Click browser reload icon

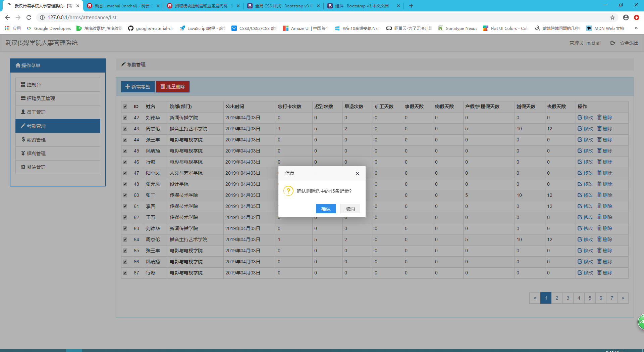click(x=29, y=17)
